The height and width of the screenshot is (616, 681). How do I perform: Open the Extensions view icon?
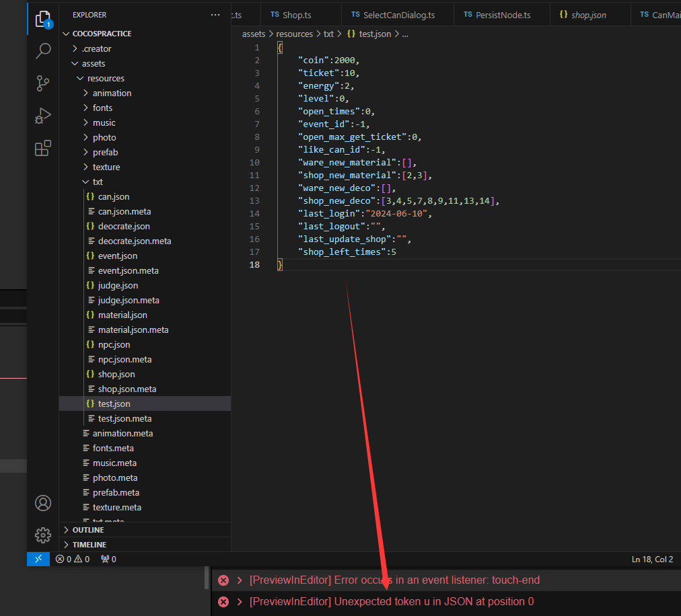point(43,148)
